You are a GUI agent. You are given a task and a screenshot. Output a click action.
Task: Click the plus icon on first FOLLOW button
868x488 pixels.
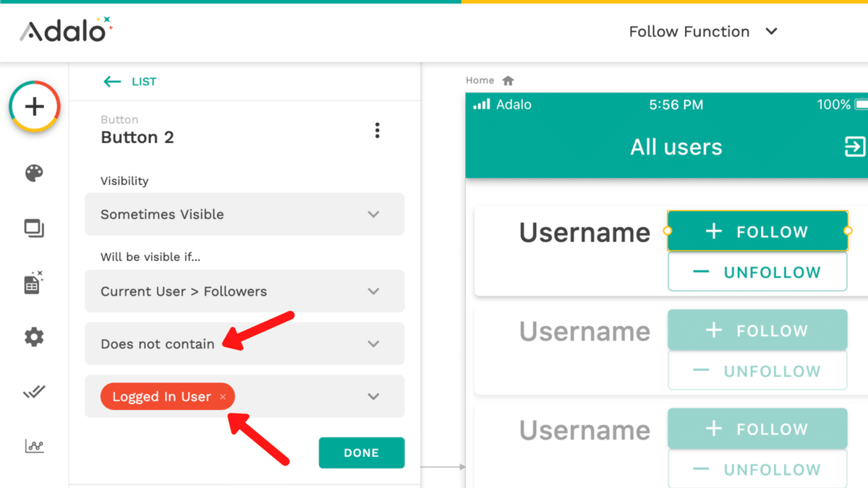[714, 231]
